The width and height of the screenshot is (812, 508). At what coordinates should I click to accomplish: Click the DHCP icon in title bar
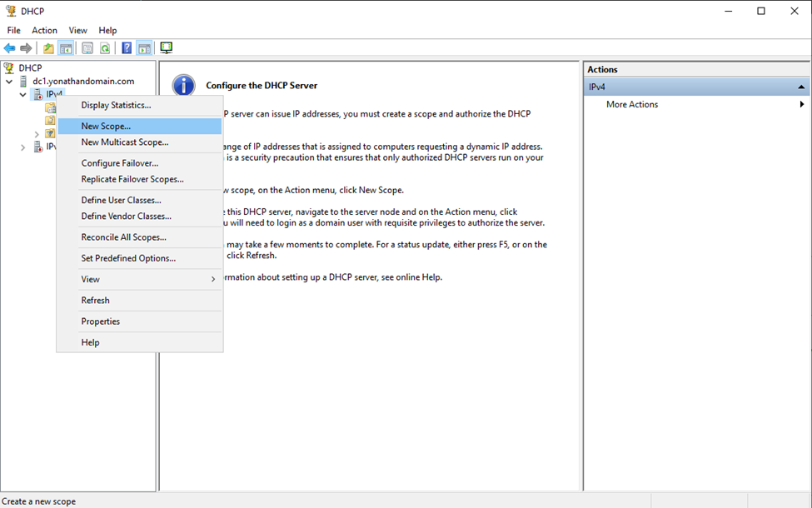pyautogui.click(x=11, y=11)
